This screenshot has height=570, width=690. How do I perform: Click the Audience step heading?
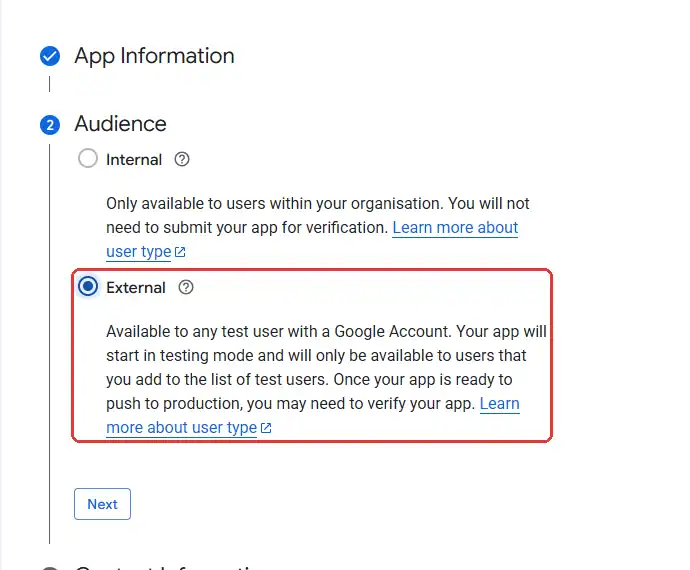point(121,124)
